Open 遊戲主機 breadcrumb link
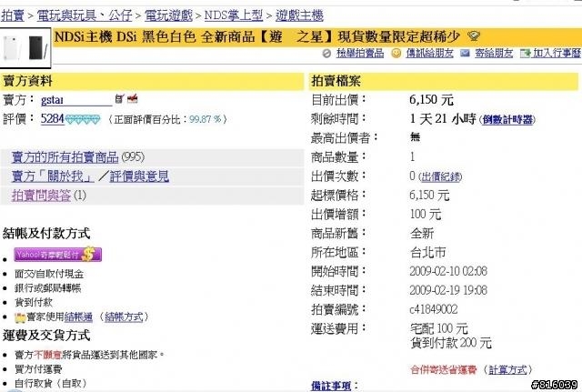Screen dimensions: 582x392 (x=299, y=15)
